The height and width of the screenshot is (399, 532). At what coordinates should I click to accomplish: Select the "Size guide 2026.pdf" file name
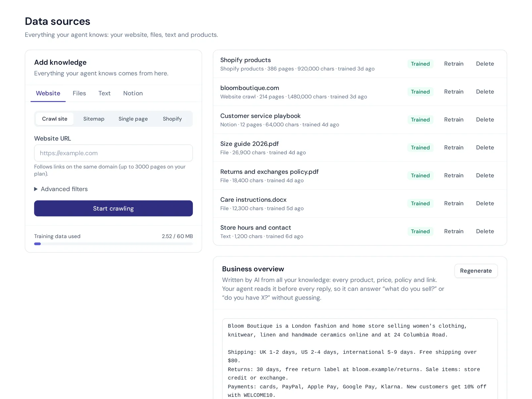tap(249, 144)
